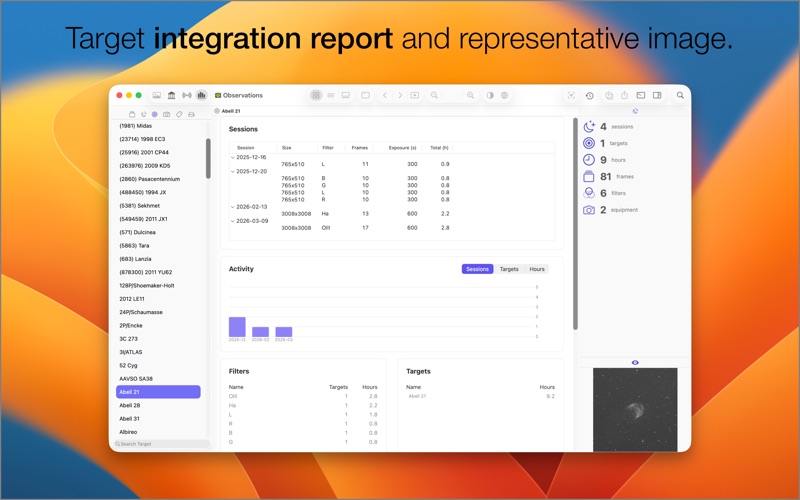Toggle the right sidebar icon
This screenshot has height=500, width=800.
click(x=657, y=95)
